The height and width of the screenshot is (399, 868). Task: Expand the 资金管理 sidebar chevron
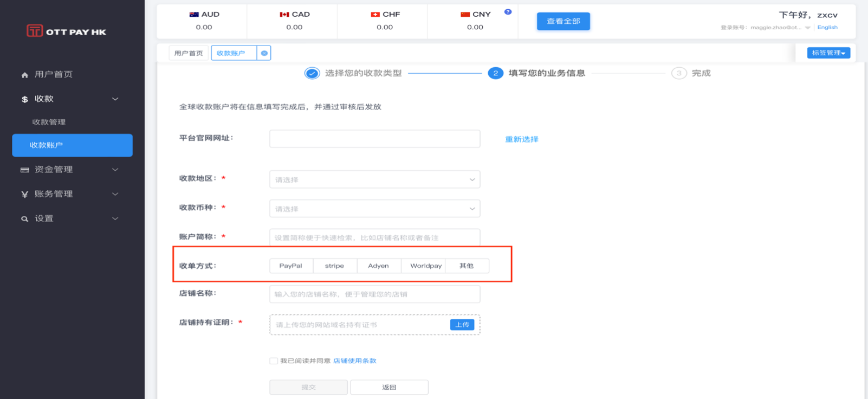coord(115,170)
